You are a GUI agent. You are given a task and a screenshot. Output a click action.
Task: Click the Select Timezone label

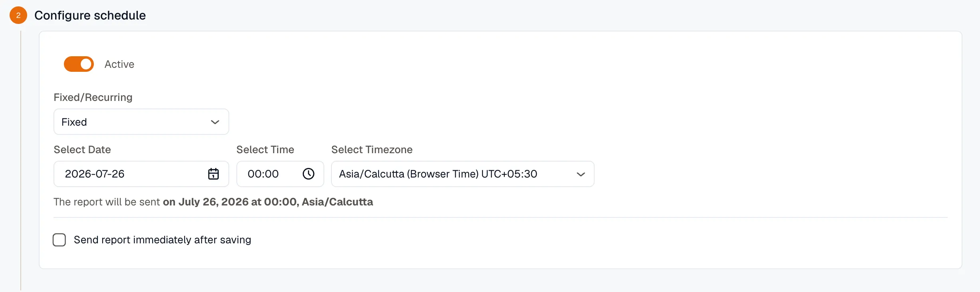click(372, 150)
